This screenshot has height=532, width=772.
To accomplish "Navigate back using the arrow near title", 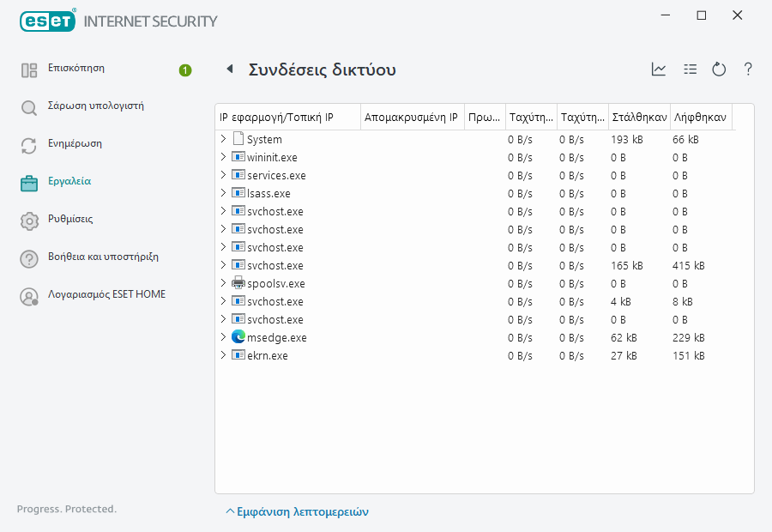I will tap(230, 69).
